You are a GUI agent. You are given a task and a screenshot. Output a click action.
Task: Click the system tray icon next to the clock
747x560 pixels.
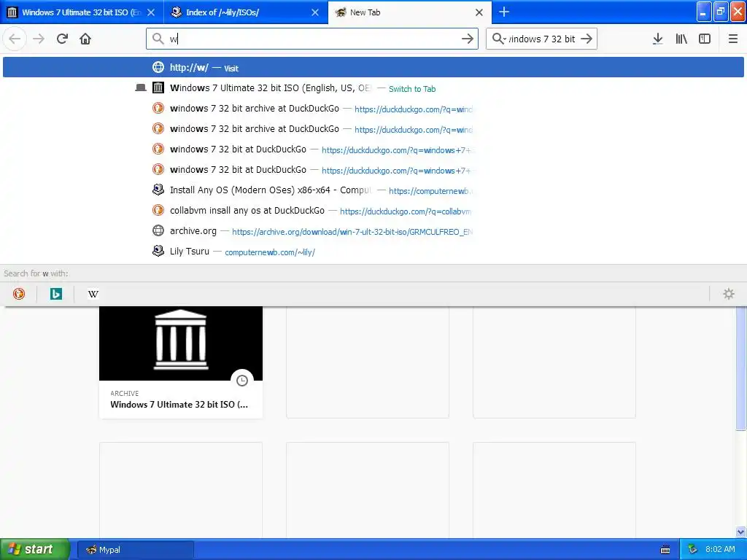(x=692, y=550)
